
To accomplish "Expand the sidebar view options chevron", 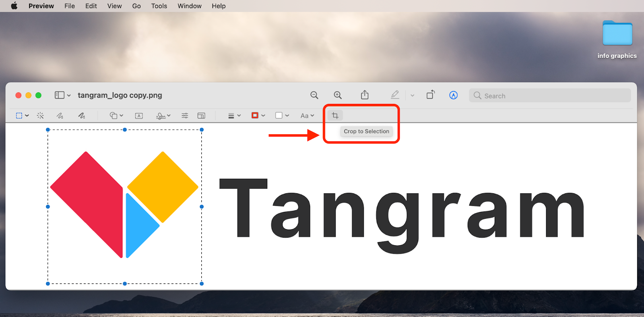I will point(69,95).
